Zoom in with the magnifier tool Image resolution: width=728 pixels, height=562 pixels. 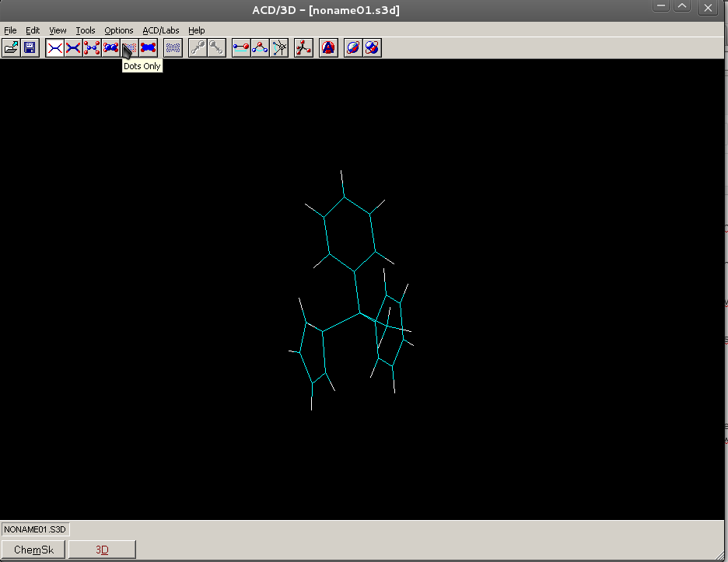[x=197, y=47]
